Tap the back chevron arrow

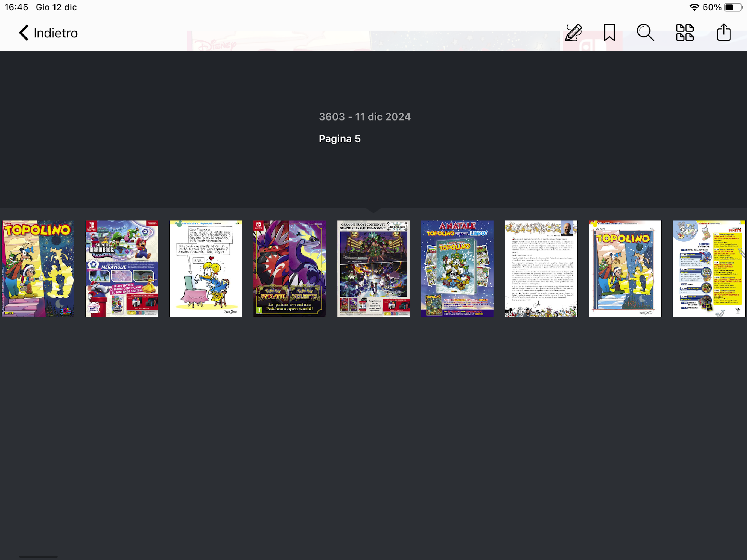pyautogui.click(x=24, y=33)
